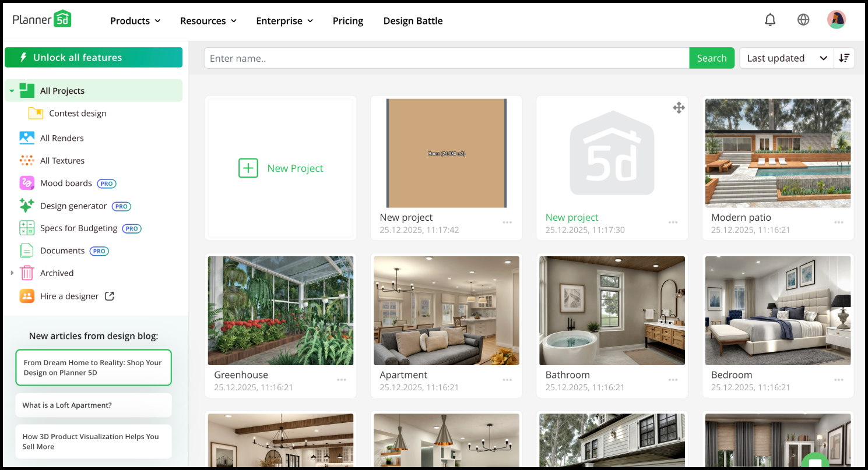This screenshot has width=868, height=470.
Task: Open options menu for Bedroom project
Action: [839, 380]
